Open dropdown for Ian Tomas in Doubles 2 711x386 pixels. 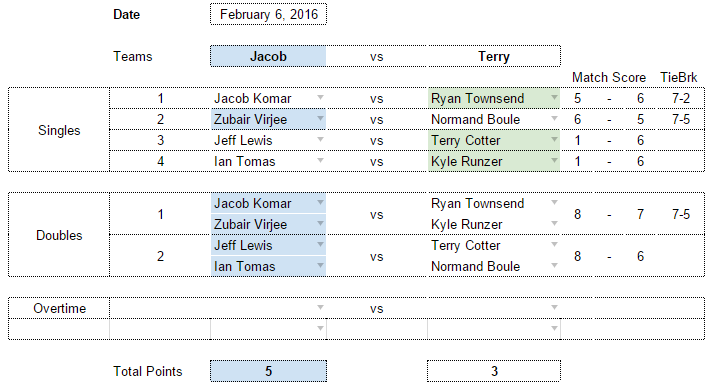(x=320, y=265)
